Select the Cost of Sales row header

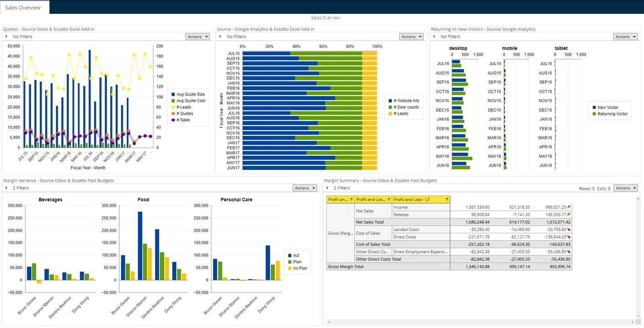373,233
